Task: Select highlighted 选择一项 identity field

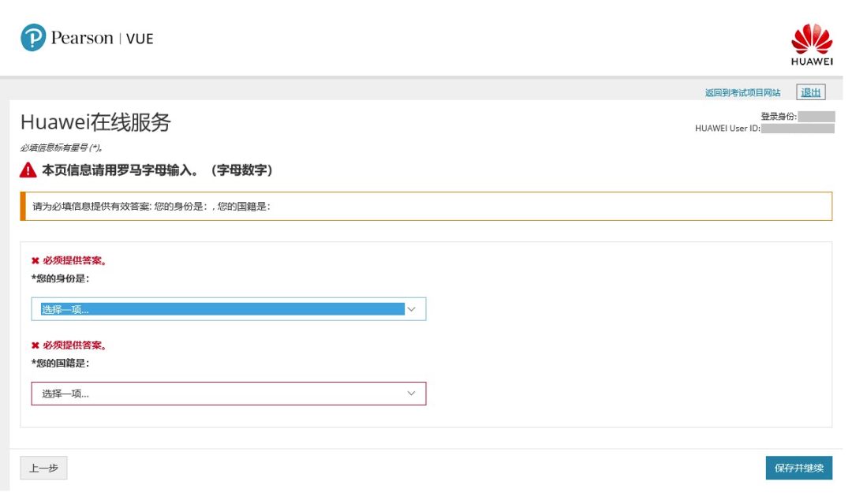Action: (x=229, y=309)
